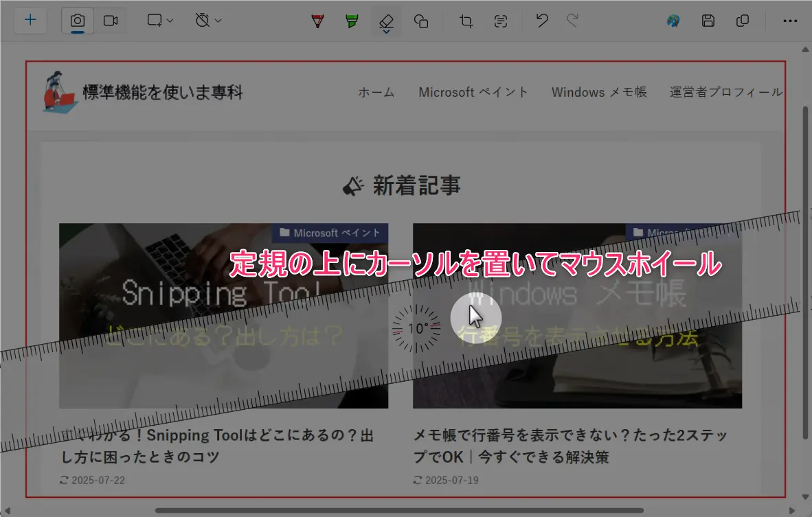Click the 標準機能を使いま専科 site title

click(x=163, y=93)
